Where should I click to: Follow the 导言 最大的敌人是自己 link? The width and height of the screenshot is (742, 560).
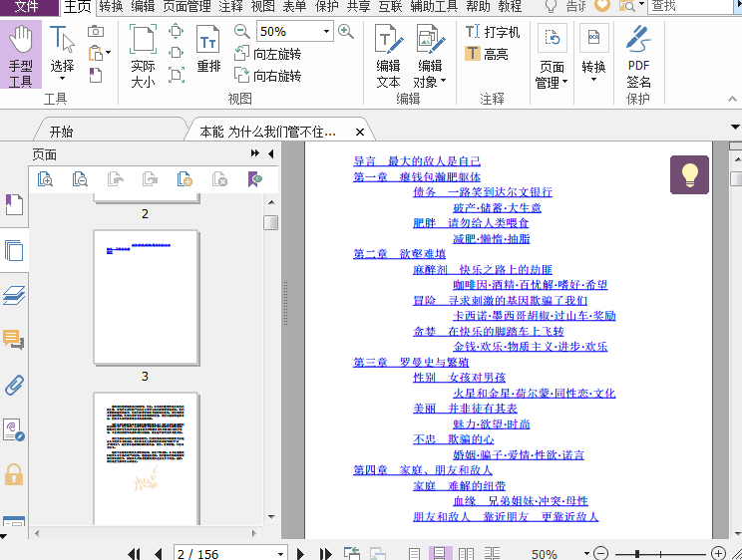pos(417,161)
